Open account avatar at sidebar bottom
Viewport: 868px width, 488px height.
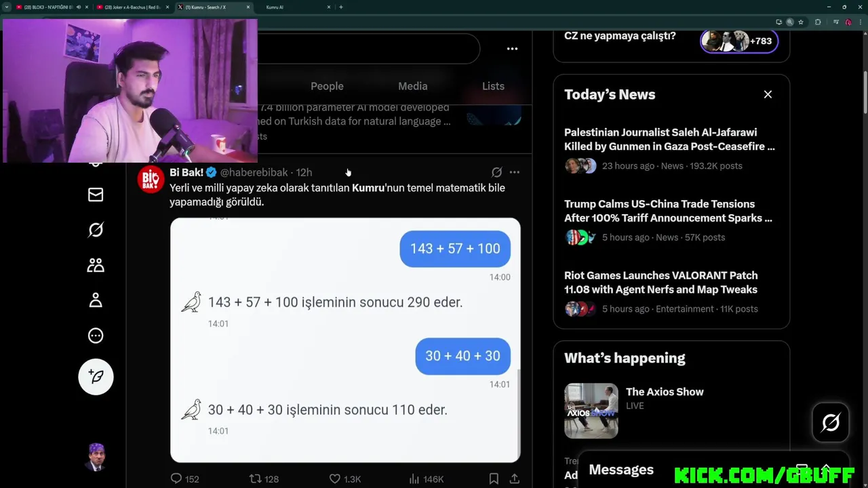(x=96, y=457)
